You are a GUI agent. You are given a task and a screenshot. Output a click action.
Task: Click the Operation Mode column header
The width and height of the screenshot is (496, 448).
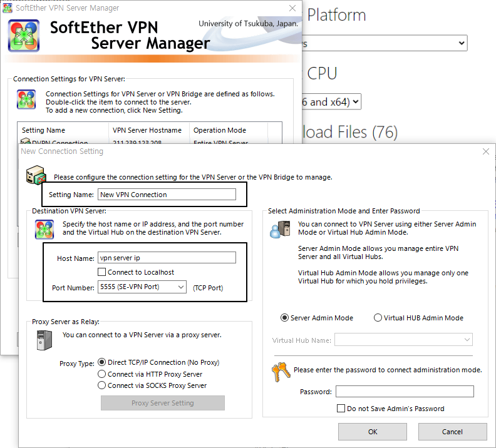pos(229,130)
